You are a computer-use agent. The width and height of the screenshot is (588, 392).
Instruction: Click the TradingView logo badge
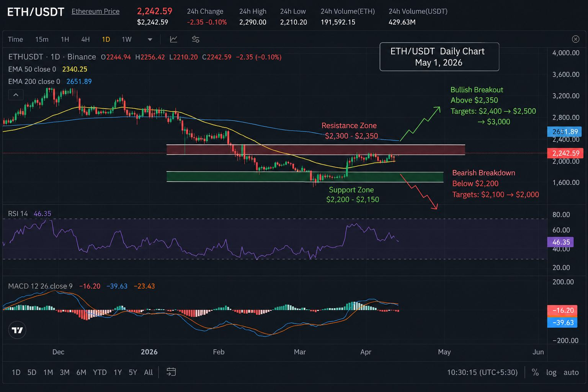pos(17,330)
